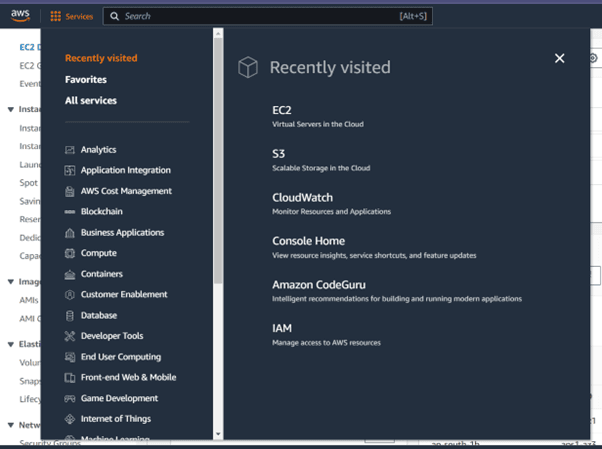
Task: Select Recently visited in the menu
Action: [101, 58]
